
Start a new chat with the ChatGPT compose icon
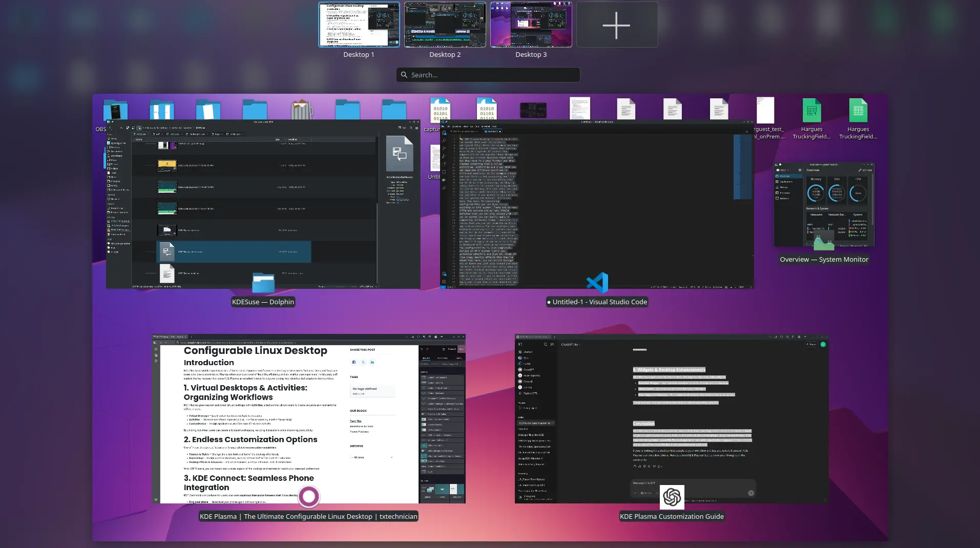552,345
